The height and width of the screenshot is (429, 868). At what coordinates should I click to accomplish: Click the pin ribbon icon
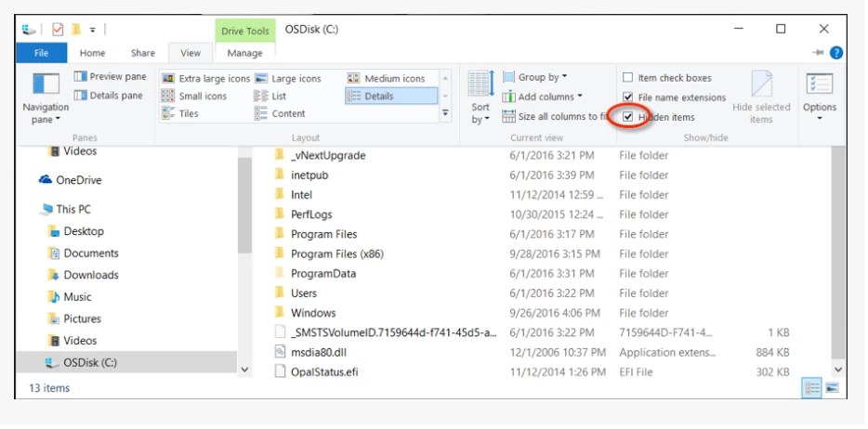pyautogui.click(x=818, y=53)
